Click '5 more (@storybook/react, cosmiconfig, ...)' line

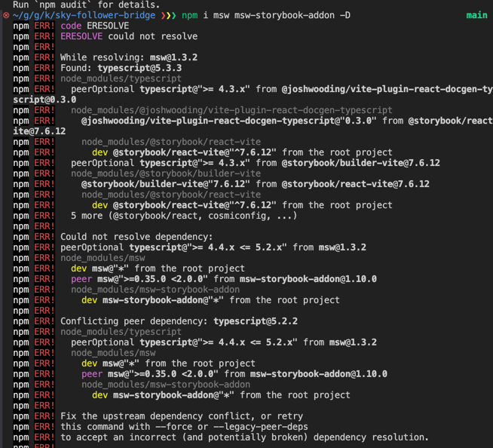(x=184, y=216)
